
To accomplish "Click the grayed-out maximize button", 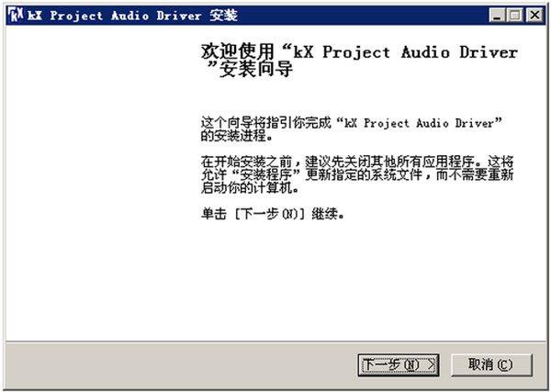I will pos(515,16).
